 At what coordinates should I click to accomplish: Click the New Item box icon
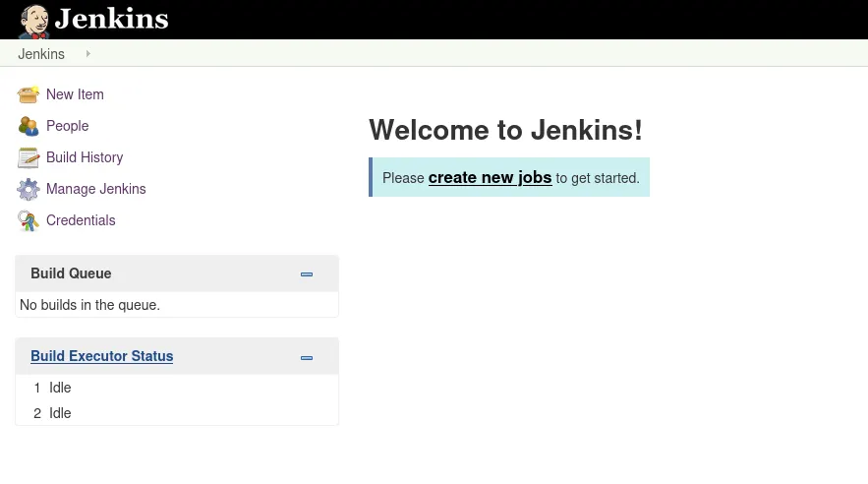click(x=29, y=94)
